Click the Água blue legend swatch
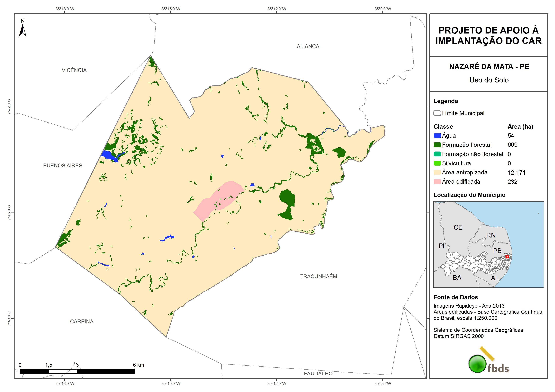 click(437, 136)
